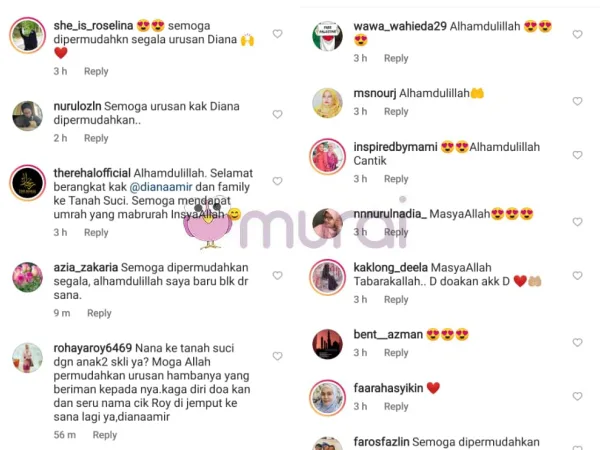Like azia_zakaria's comment
Viewport: 600px width, 450px height.
pos(277,275)
